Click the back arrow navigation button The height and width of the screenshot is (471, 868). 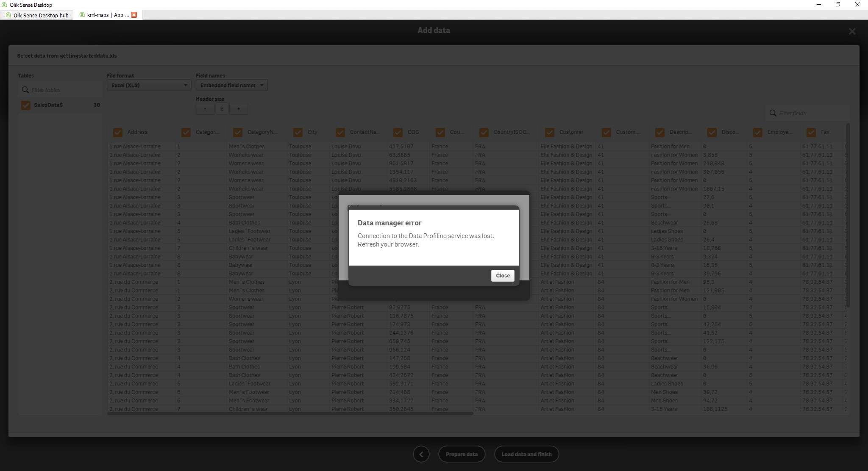pos(421,454)
